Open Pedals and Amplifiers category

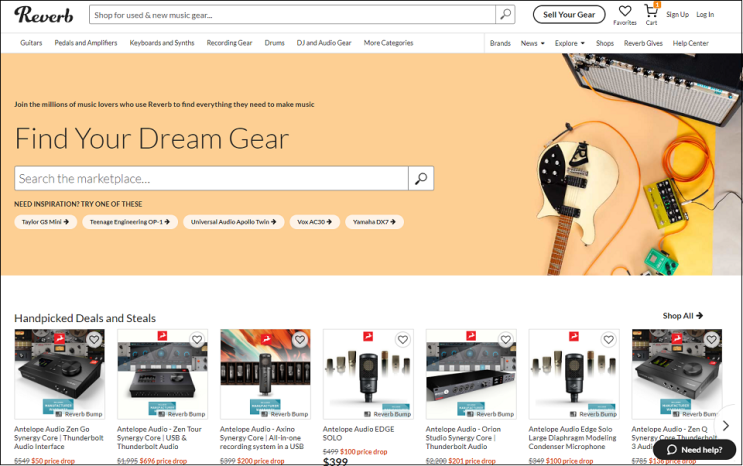coord(86,43)
